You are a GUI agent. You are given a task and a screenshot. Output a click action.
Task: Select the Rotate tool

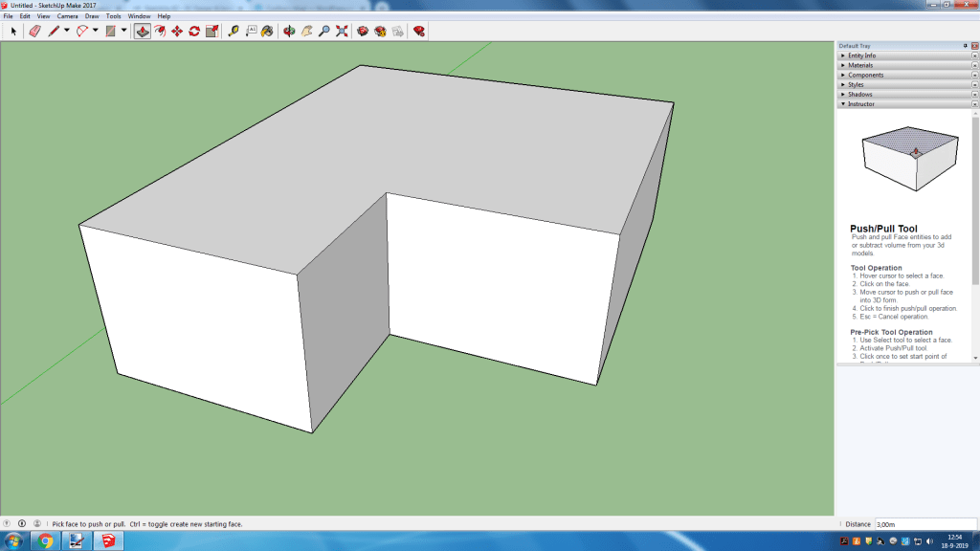[194, 31]
